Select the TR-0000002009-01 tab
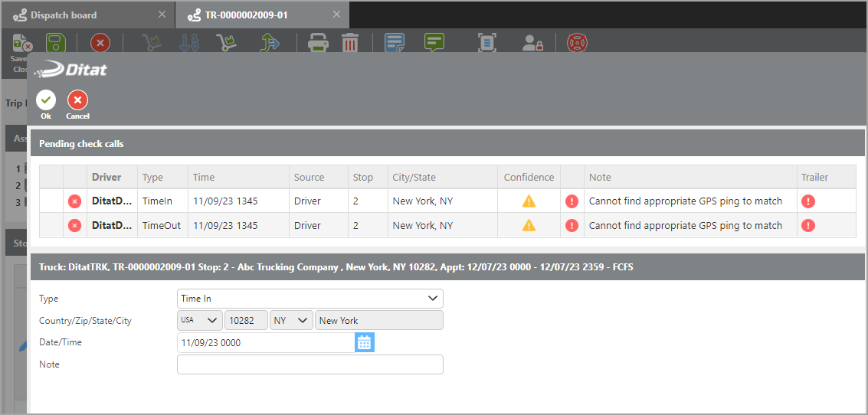868x415 pixels. (x=246, y=15)
